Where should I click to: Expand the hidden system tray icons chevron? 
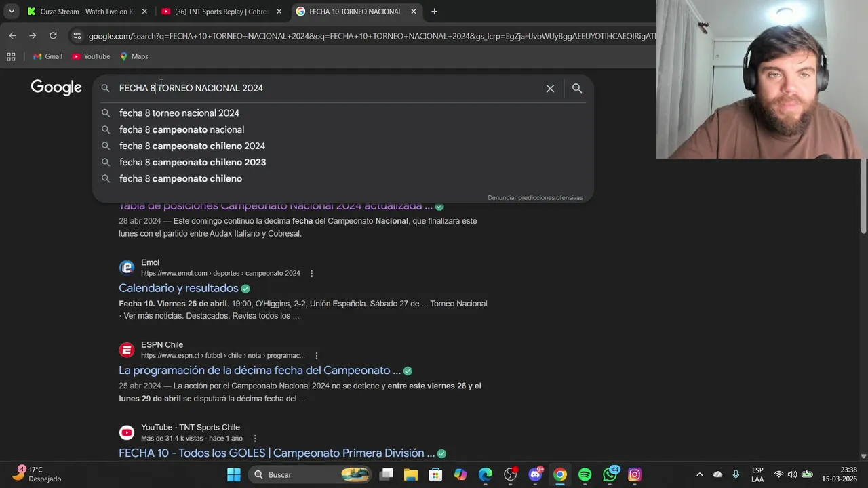pyautogui.click(x=700, y=474)
